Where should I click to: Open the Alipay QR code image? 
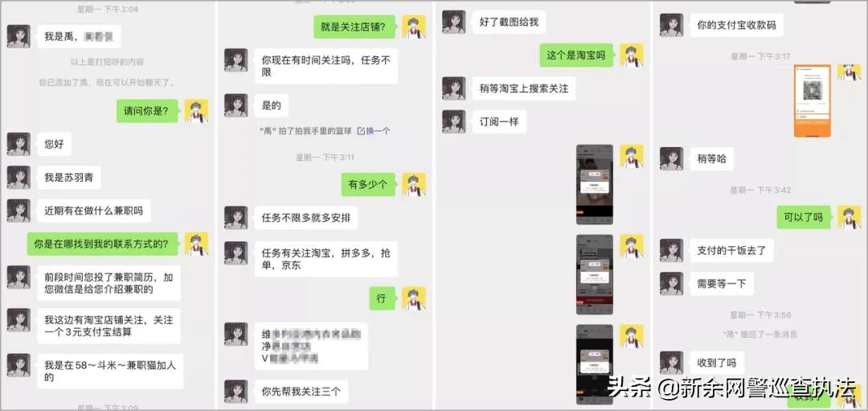click(x=812, y=101)
